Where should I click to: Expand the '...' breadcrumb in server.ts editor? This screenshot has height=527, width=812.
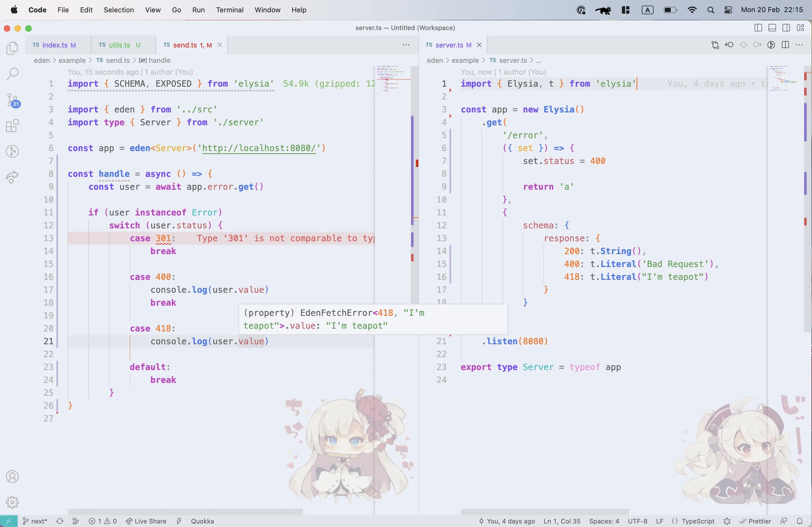pyautogui.click(x=538, y=60)
